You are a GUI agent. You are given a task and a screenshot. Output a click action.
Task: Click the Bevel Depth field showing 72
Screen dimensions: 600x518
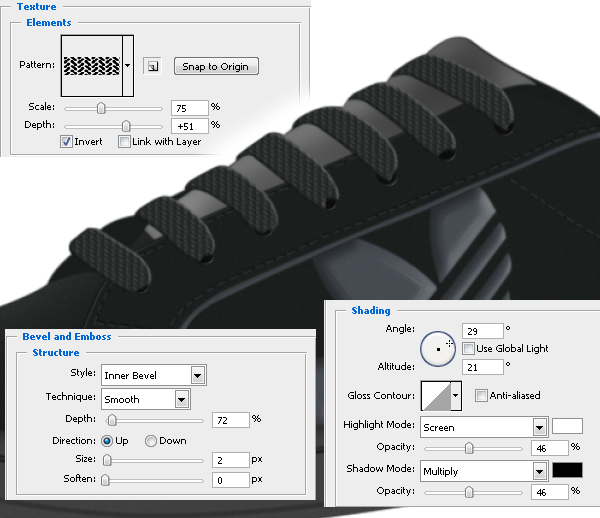click(231, 420)
